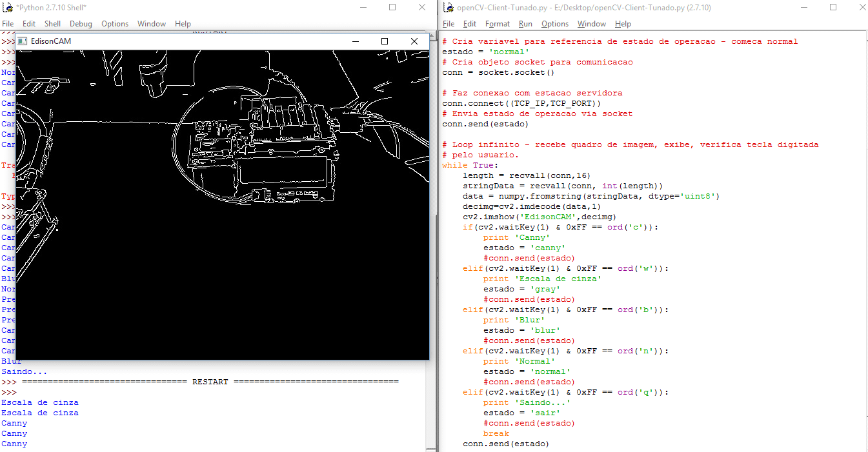This screenshot has height=452, width=868.
Task: Click 'conn.connect((TCP_IP,TCP_PORT))' line
Action: click(521, 103)
